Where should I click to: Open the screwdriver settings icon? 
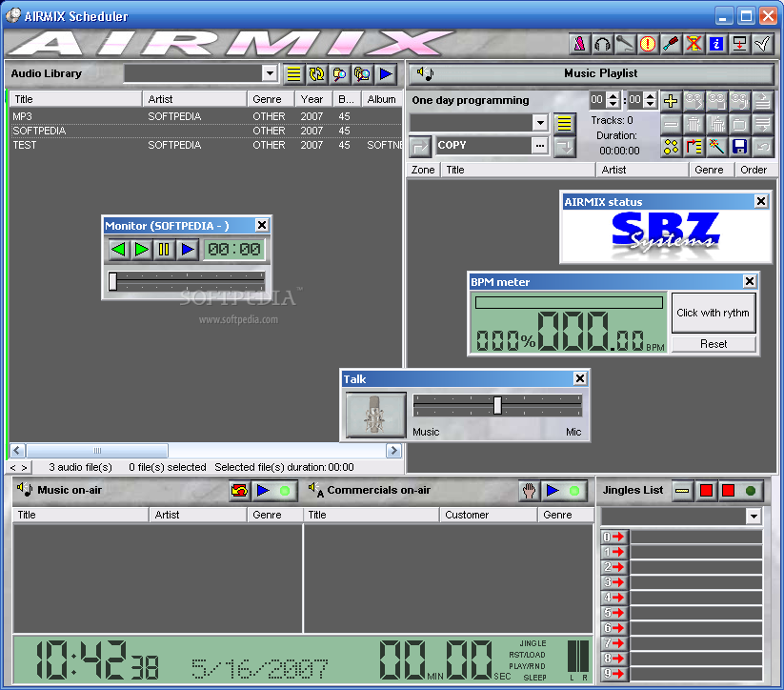click(x=671, y=44)
